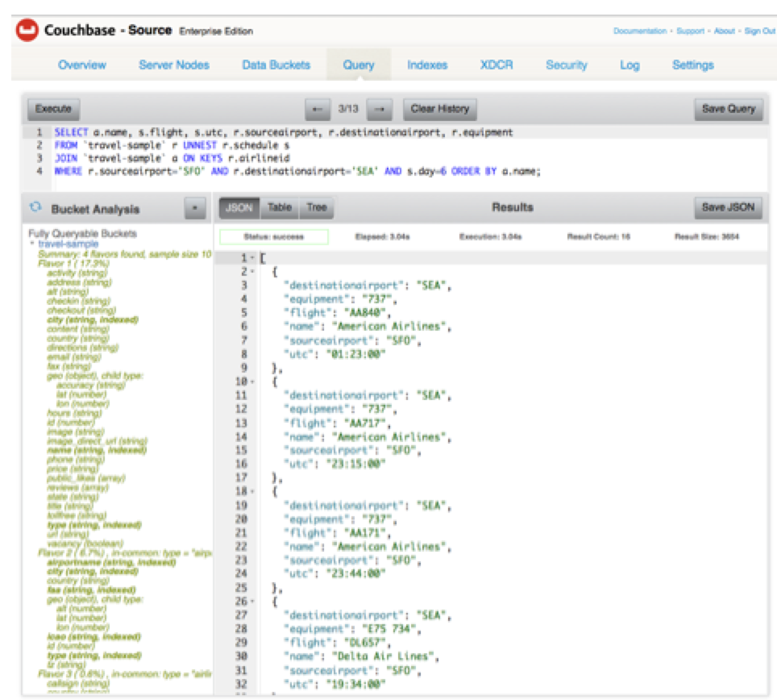Collapse the travel-sample bucket tree
The height and width of the screenshot is (700, 777).
[32, 244]
